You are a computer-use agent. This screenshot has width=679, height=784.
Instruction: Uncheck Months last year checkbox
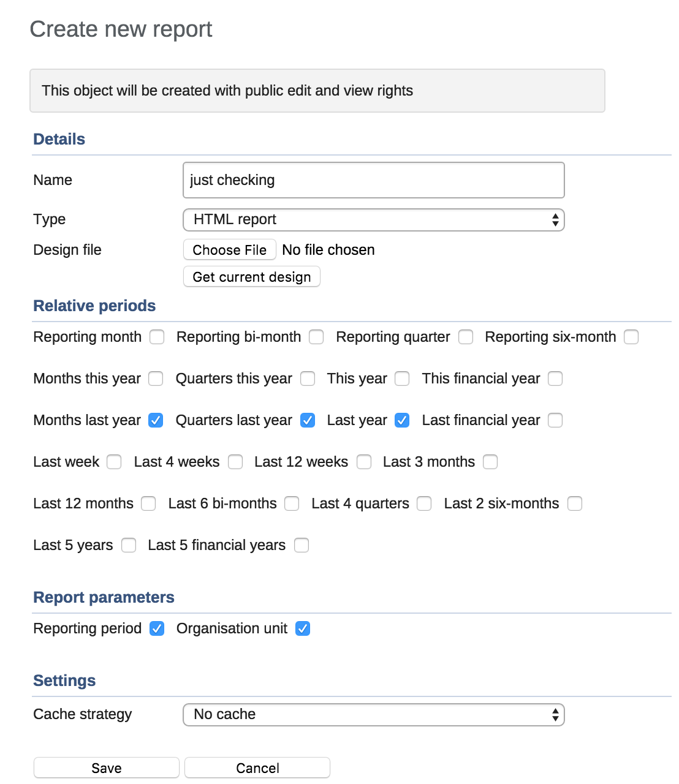(x=156, y=420)
